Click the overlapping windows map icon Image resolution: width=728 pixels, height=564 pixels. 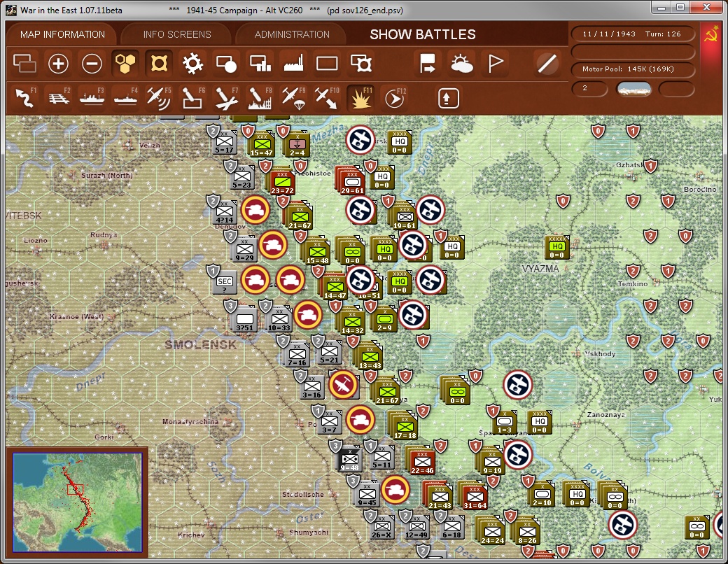click(24, 64)
